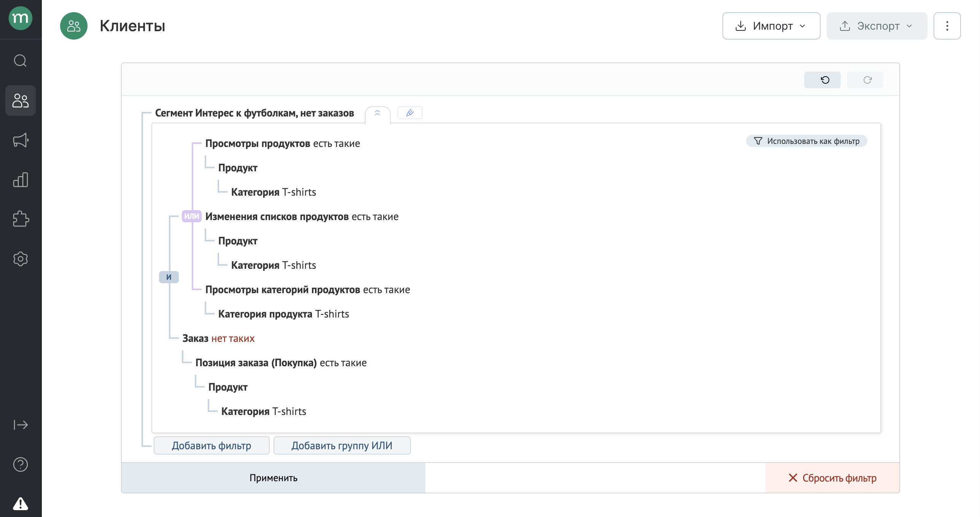Open the Импорт dropdown

tap(771, 26)
